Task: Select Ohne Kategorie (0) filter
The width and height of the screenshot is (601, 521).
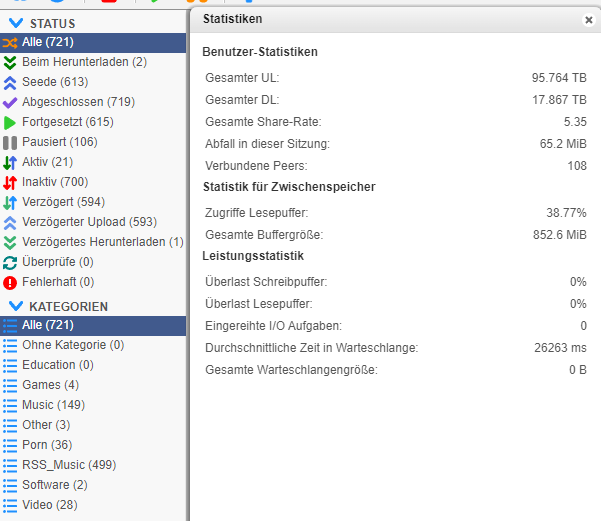Action: [x=73, y=345]
